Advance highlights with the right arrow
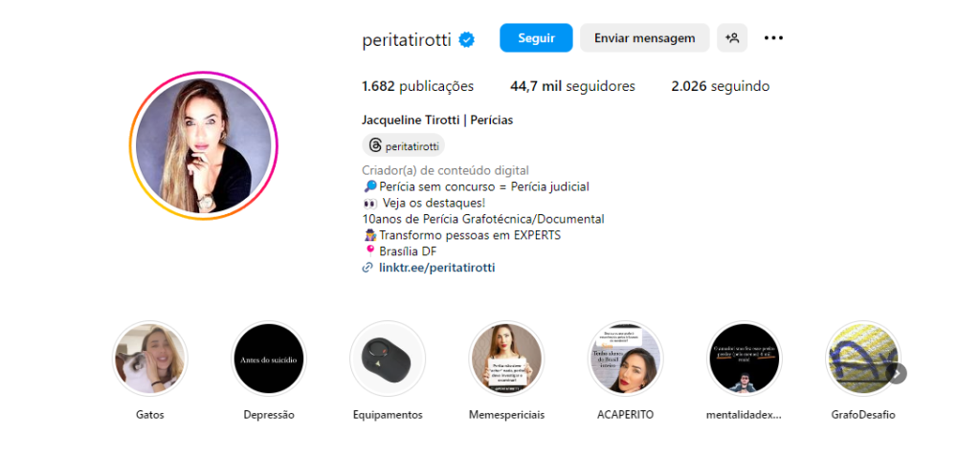 pyautogui.click(x=897, y=374)
